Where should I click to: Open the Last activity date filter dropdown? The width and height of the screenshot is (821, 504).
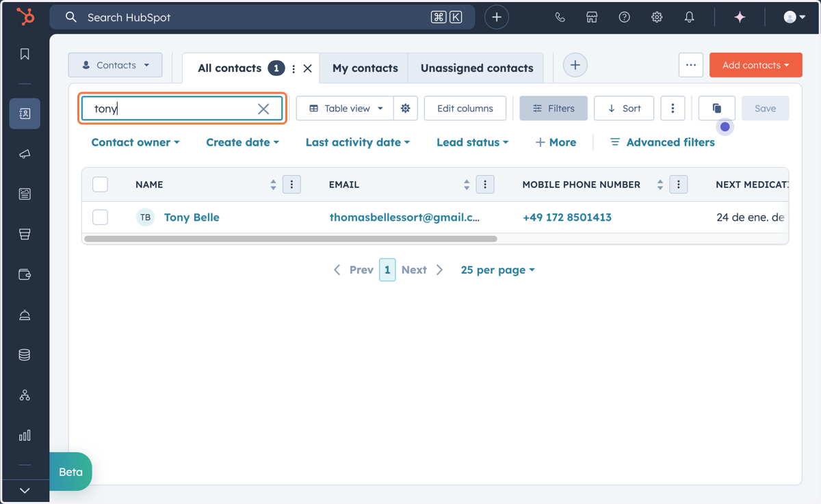point(358,142)
